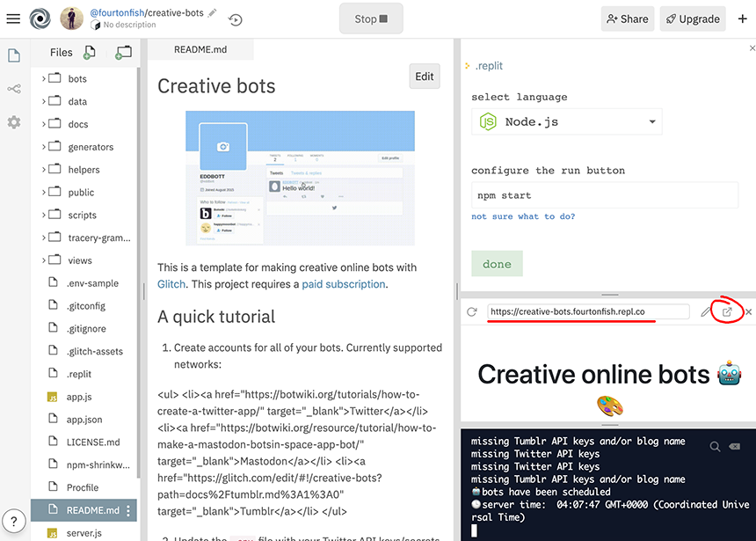The height and width of the screenshot is (541, 756).
Task: Click the Share button
Action: pyautogui.click(x=628, y=18)
